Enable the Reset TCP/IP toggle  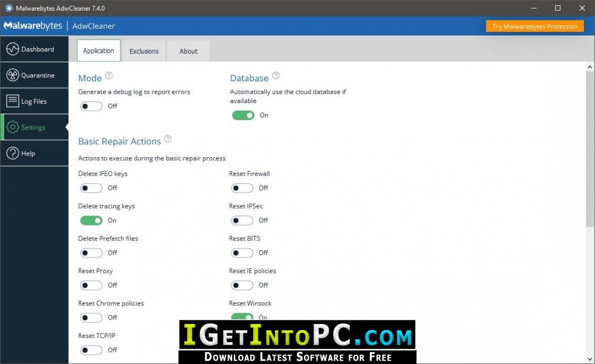(x=91, y=350)
